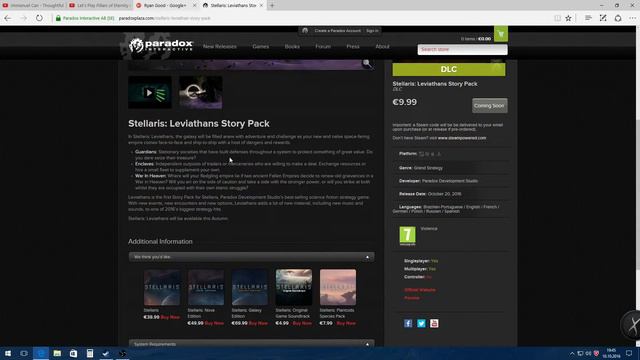Click the account avatar icon in header
This screenshot has height=360, width=640.
(305, 31)
